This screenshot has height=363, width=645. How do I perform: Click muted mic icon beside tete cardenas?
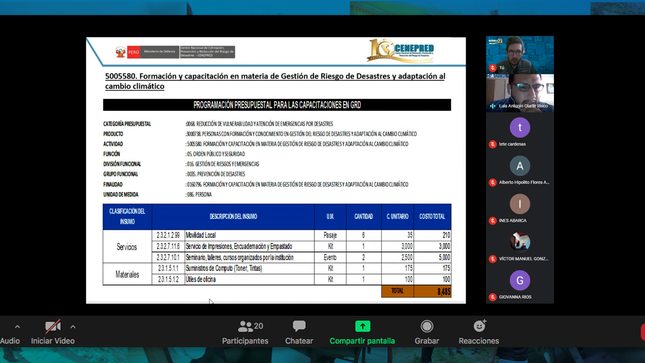[x=492, y=144]
